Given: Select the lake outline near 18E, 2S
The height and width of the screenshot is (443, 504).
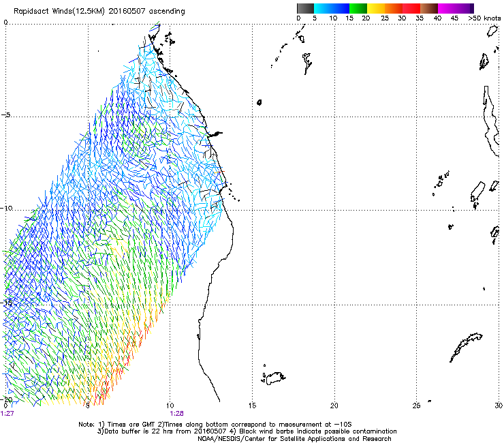Looking at the screenshot, I should coord(307,63).
